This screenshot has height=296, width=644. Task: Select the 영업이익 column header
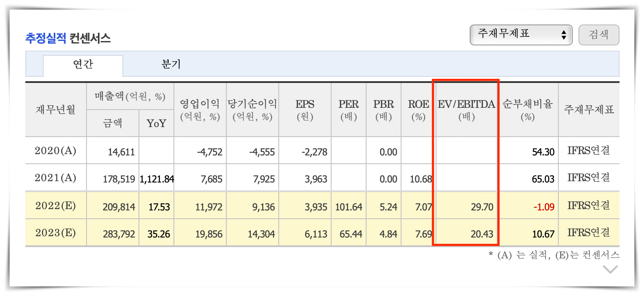click(200, 110)
